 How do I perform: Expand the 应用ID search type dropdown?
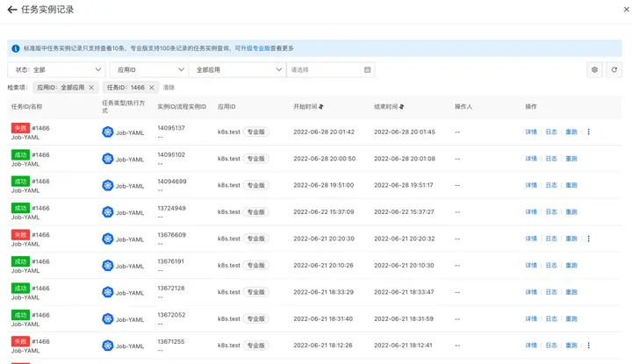(x=147, y=69)
